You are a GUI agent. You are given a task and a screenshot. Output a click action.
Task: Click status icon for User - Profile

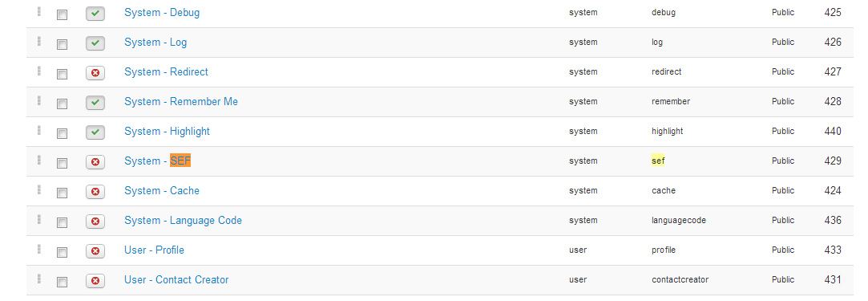click(x=95, y=251)
